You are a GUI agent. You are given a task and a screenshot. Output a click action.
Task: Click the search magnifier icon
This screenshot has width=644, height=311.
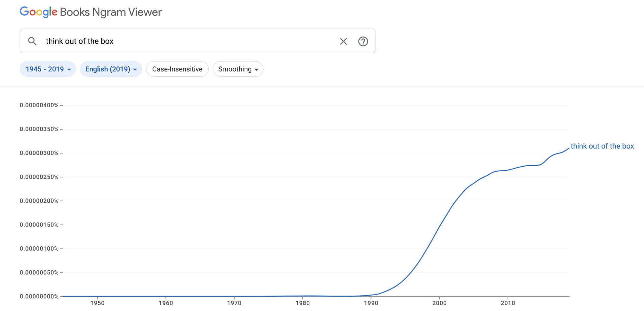(32, 41)
